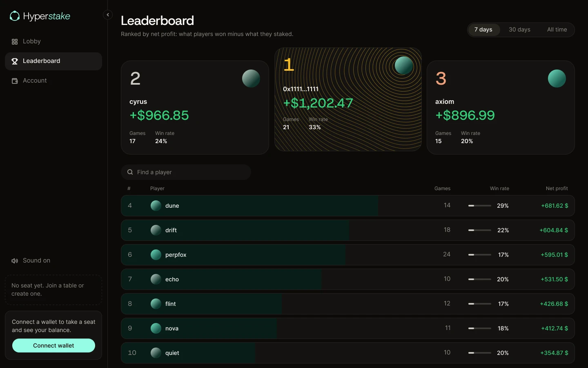
Task: Click the No seat yet notice box
Action: pos(53,289)
